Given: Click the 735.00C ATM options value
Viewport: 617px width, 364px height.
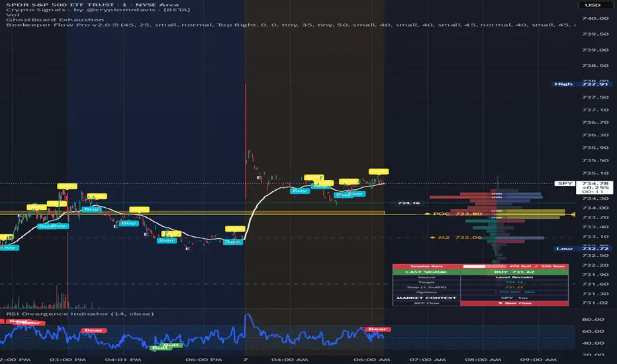Looking at the screenshot, I should pos(514,293).
